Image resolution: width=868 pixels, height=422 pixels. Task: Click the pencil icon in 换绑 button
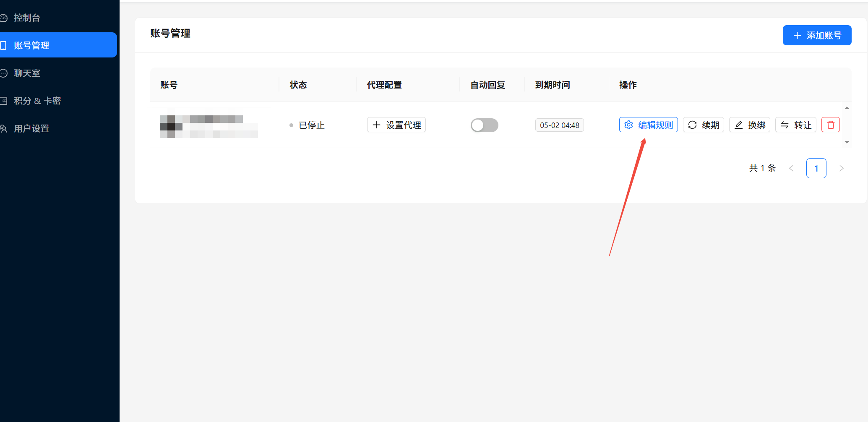739,125
